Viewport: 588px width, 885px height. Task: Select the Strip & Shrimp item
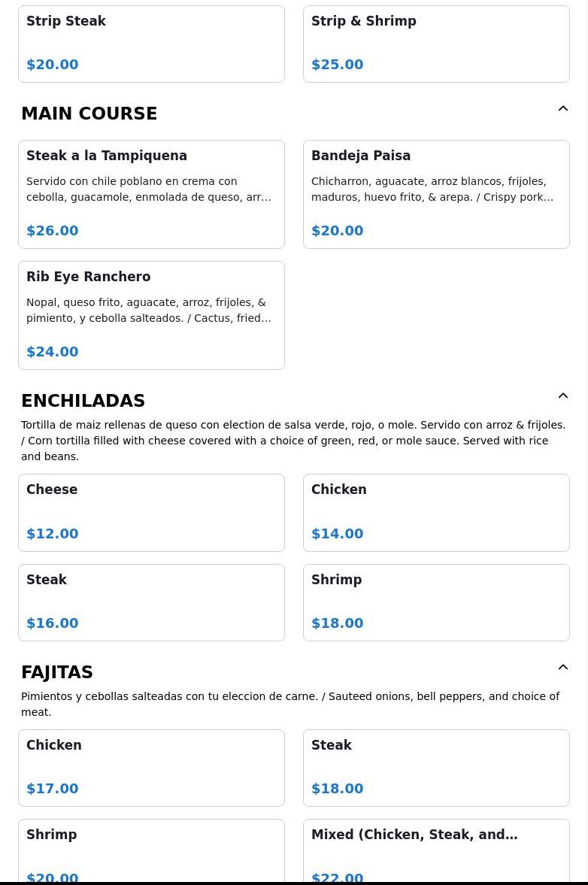click(436, 43)
